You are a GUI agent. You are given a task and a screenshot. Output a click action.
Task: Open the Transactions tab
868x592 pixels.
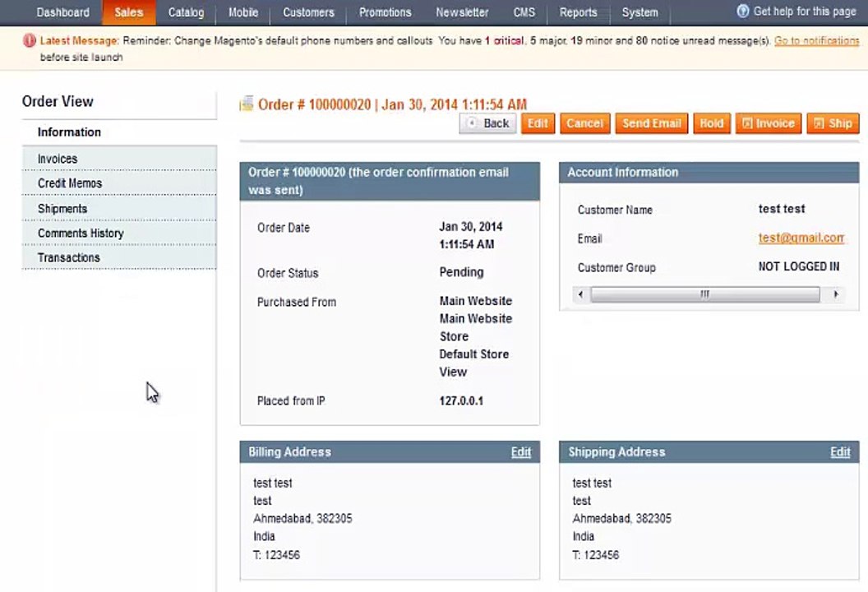pos(119,257)
